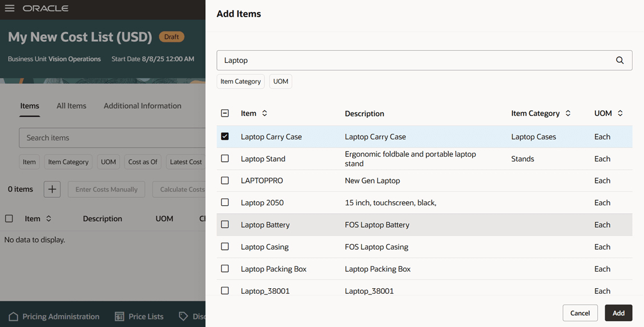Click the search magnifier icon in Add Items
Viewport: 644px width, 327px height.
click(620, 60)
